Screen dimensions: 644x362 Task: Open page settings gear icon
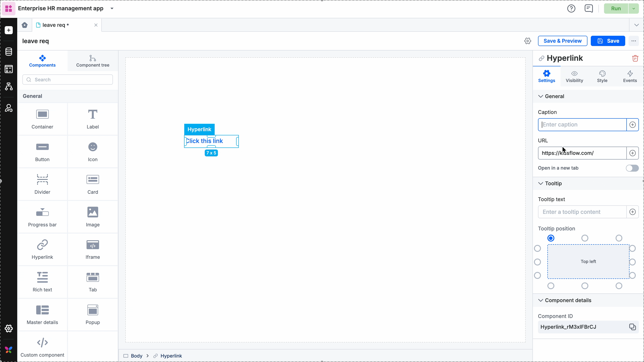pos(527,41)
